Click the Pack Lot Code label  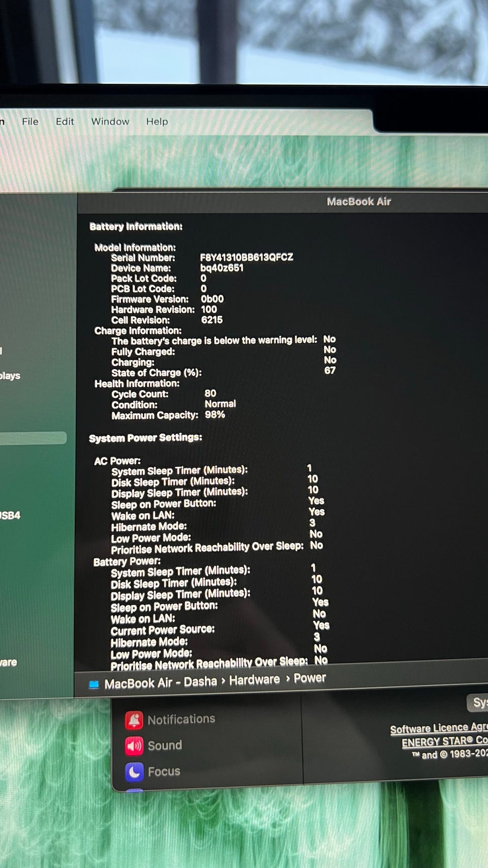[144, 278]
